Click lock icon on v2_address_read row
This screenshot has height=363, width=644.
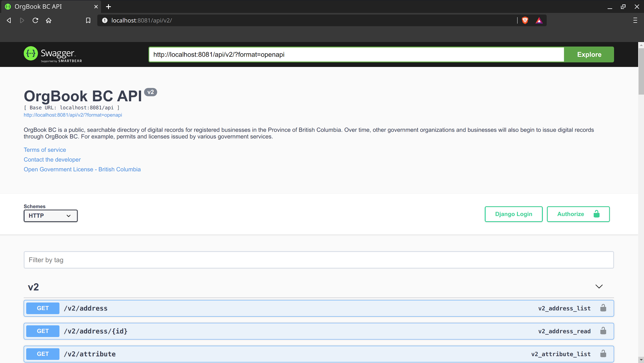pyautogui.click(x=603, y=331)
